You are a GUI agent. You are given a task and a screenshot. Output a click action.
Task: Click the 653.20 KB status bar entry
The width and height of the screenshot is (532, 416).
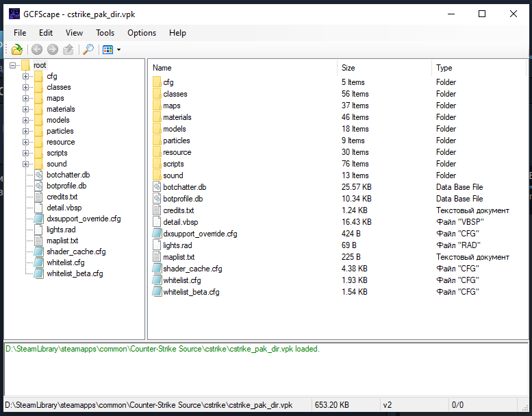(x=331, y=405)
